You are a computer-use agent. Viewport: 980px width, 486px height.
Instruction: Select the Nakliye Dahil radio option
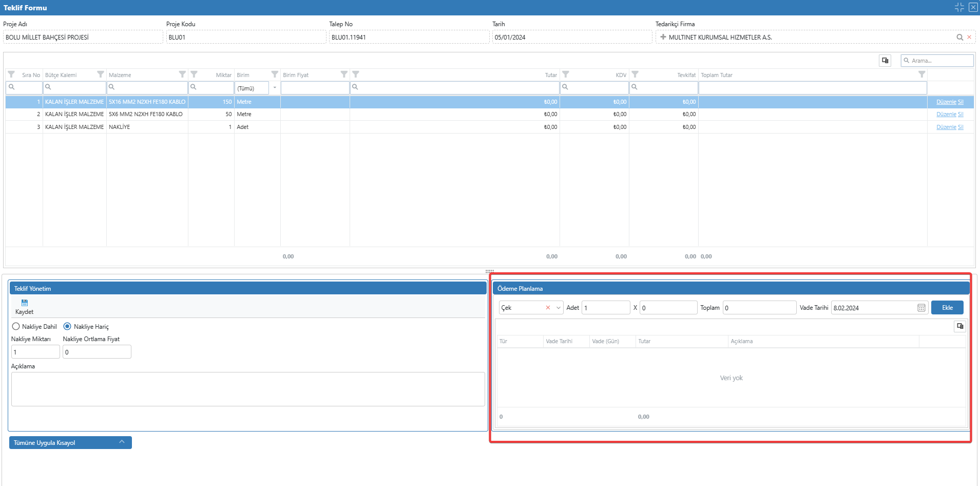point(16,327)
